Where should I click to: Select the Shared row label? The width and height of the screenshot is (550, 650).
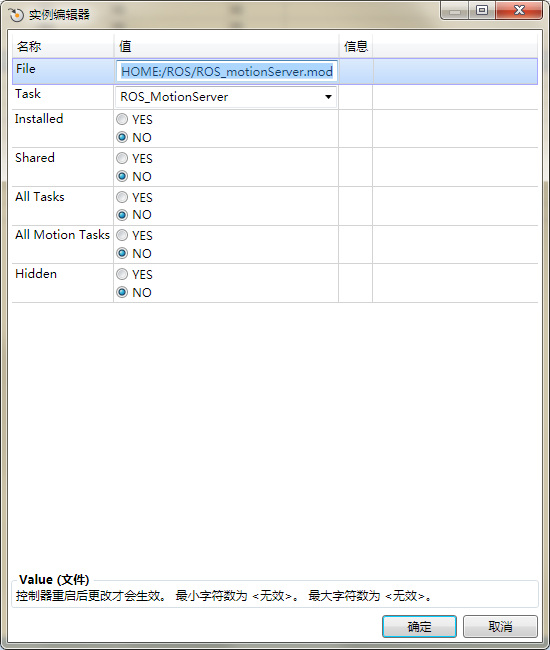35,158
